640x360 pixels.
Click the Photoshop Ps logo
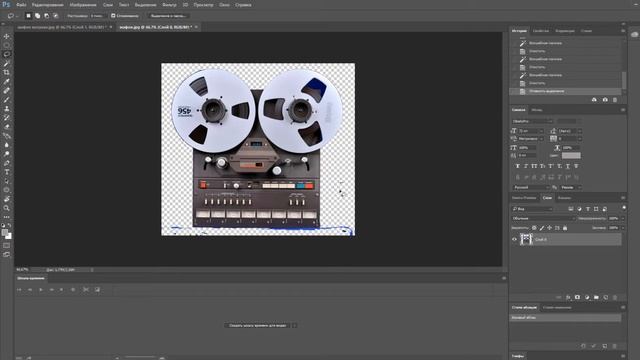pyautogui.click(x=6, y=4)
